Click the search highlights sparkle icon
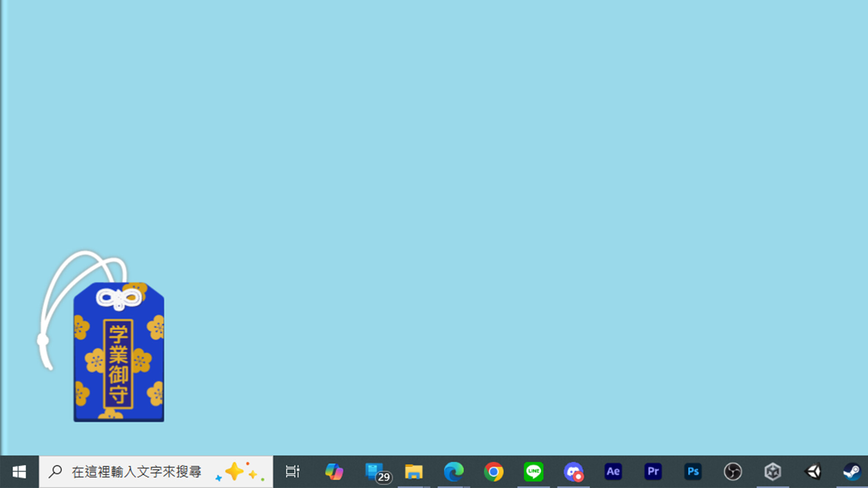The image size is (868, 488). pyautogui.click(x=239, y=472)
